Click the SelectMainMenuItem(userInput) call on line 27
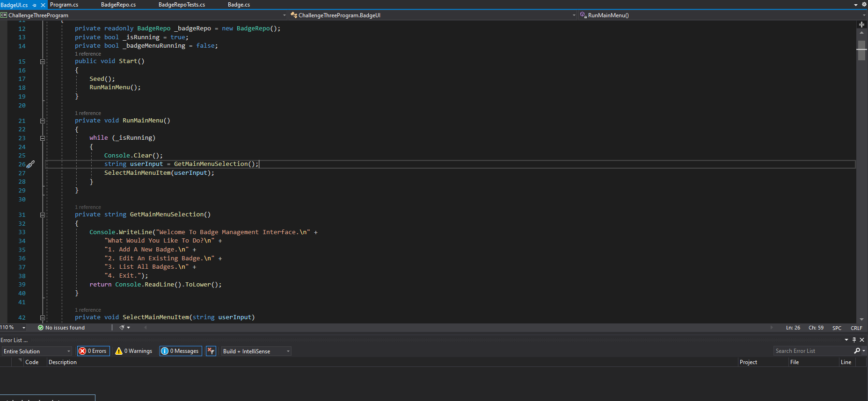The height and width of the screenshot is (401, 868). click(x=159, y=173)
